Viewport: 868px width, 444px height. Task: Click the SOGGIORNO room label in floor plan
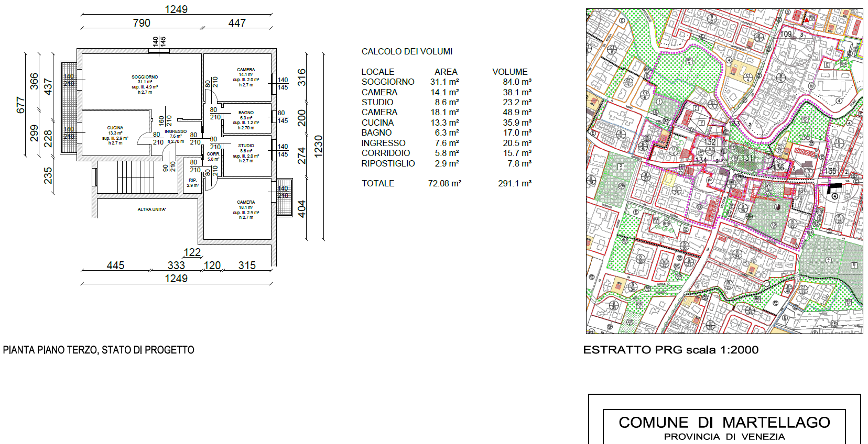[145, 77]
